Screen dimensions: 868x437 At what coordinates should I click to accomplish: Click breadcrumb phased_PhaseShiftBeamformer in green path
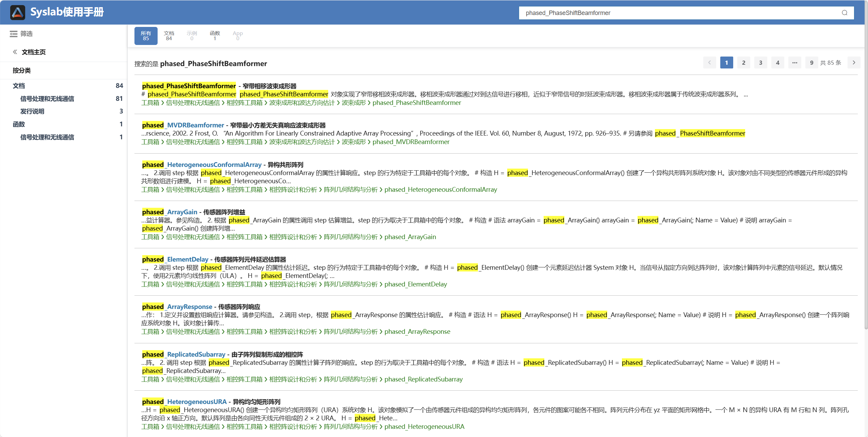pos(417,103)
